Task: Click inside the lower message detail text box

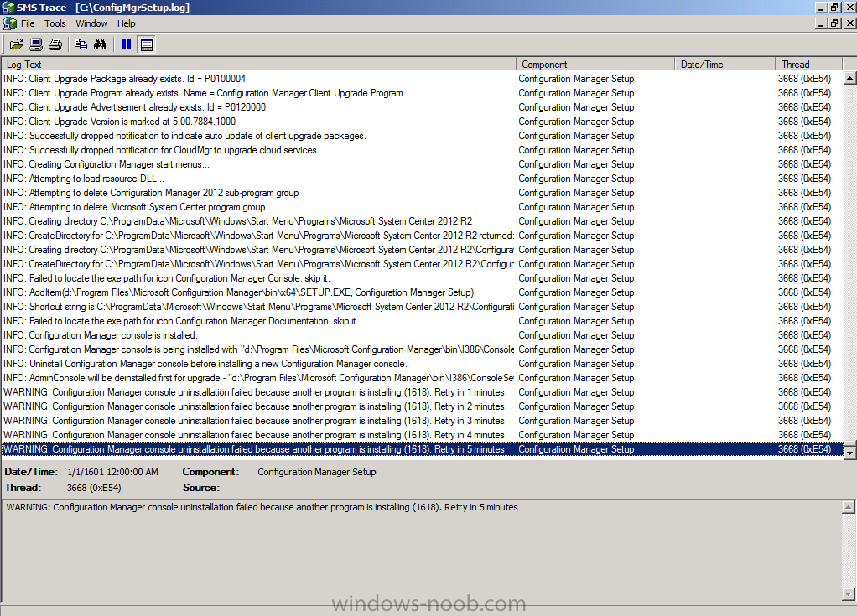Action: 422,551
